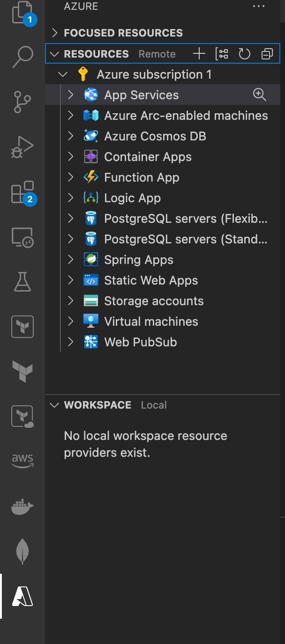Expand the Logic App node
Image resolution: width=285 pixels, height=644 pixels.
71,198
